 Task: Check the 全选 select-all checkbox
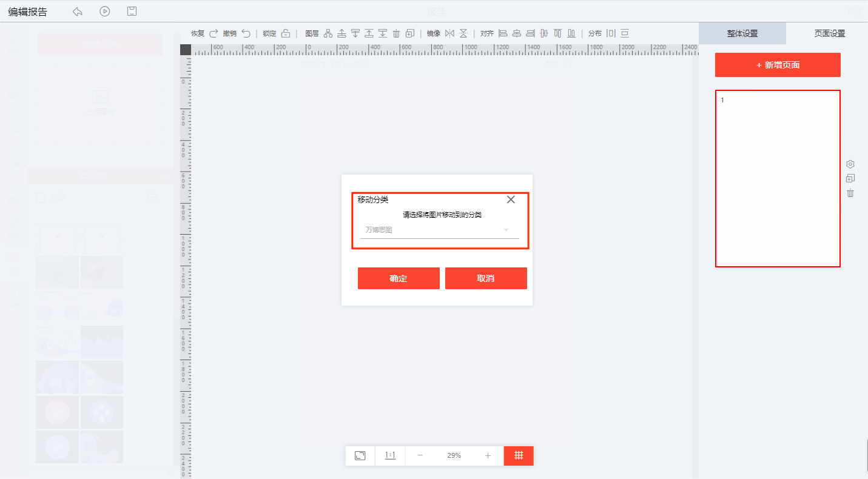pyautogui.click(x=41, y=197)
